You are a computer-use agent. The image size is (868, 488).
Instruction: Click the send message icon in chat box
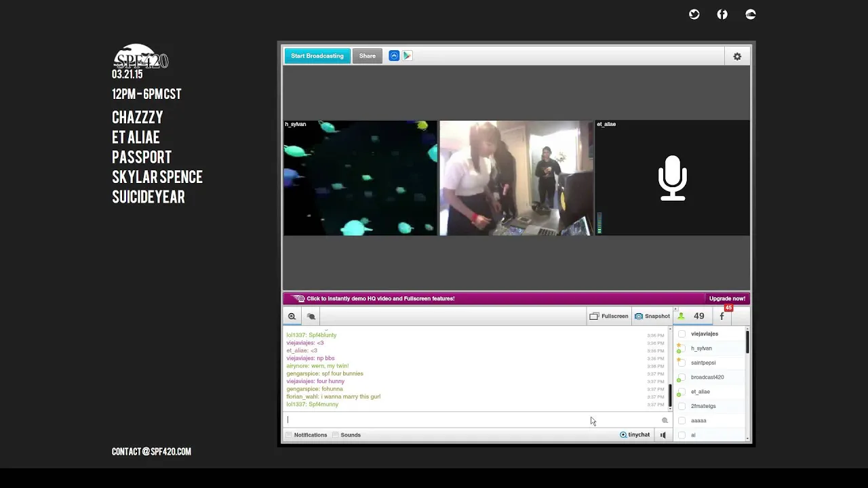(665, 420)
